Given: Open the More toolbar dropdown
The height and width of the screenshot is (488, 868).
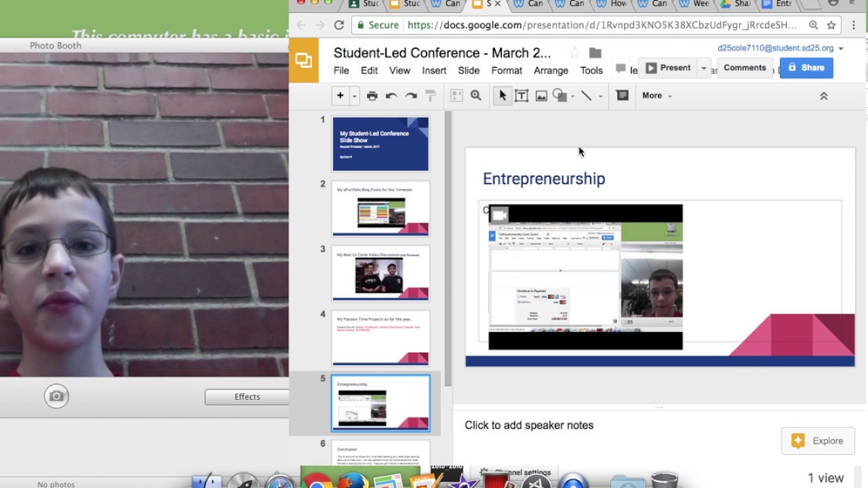Looking at the screenshot, I should 657,96.
